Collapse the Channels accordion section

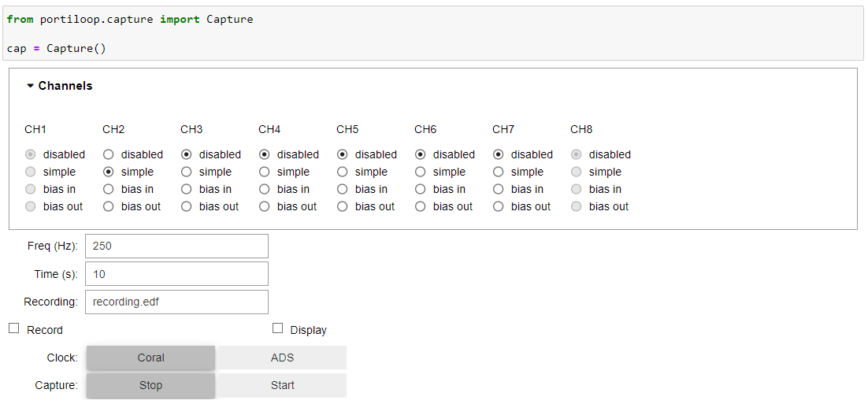pyautogui.click(x=60, y=86)
